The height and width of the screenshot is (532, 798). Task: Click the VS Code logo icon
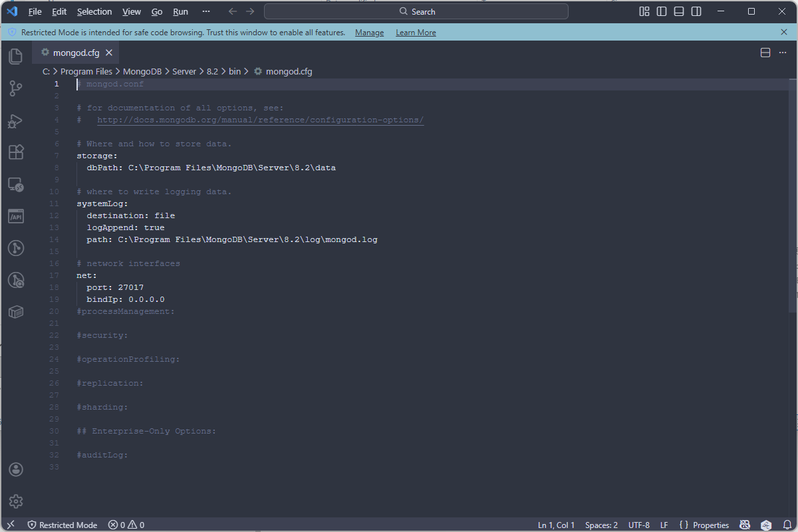point(12,11)
